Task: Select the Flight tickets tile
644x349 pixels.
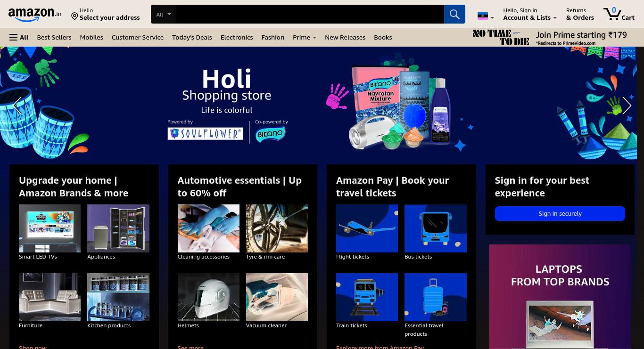Action: [x=367, y=232]
